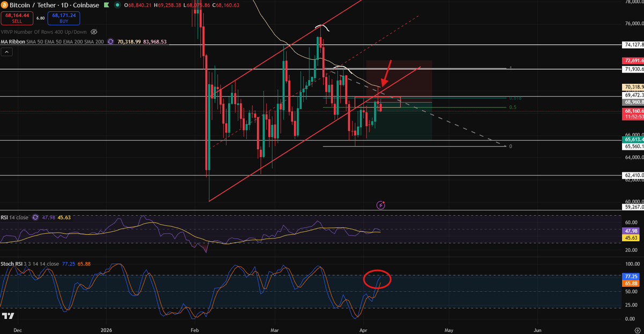The width and height of the screenshot is (644, 334).
Task: Select the Stoch RSI indicator legend
Action: pyautogui.click(x=30, y=264)
